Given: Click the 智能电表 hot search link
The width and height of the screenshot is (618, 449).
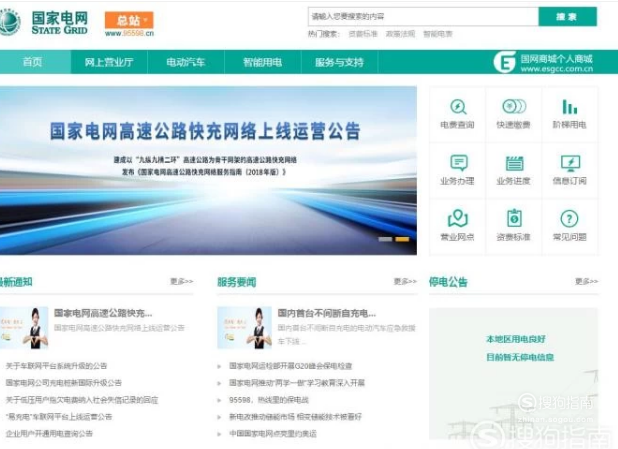Looking at the screenshot, I should tap(438, 34).
